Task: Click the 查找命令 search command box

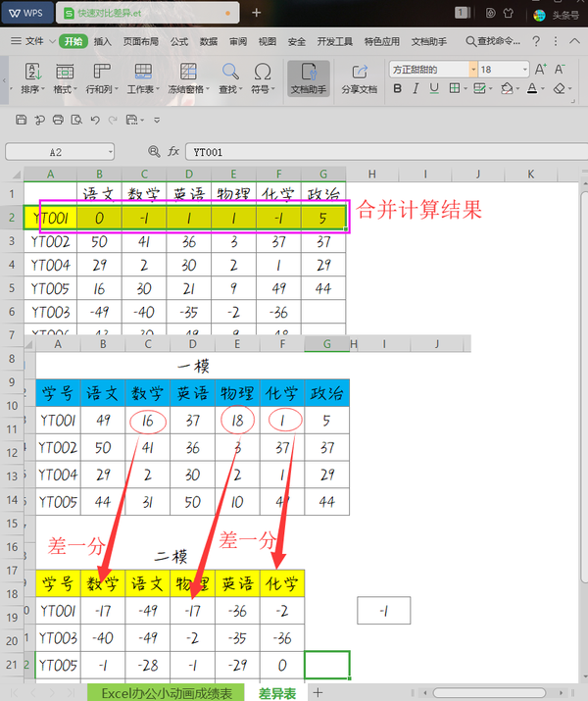Action: 493,41
